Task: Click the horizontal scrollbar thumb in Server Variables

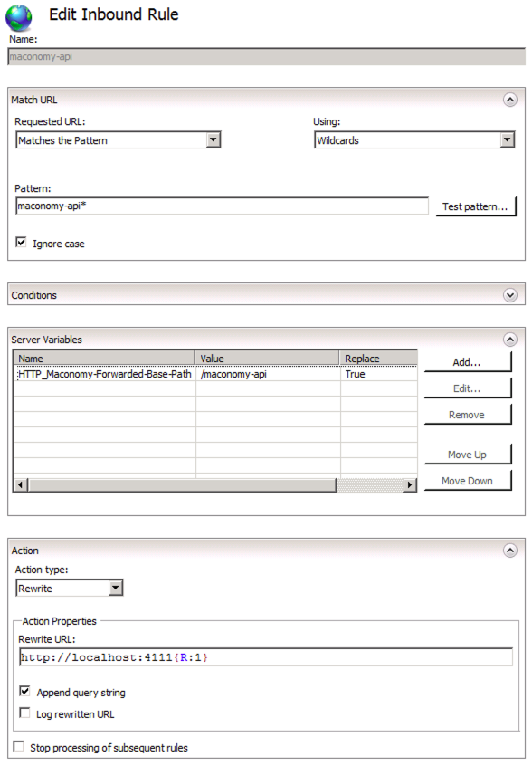Action: coord(182,485)
